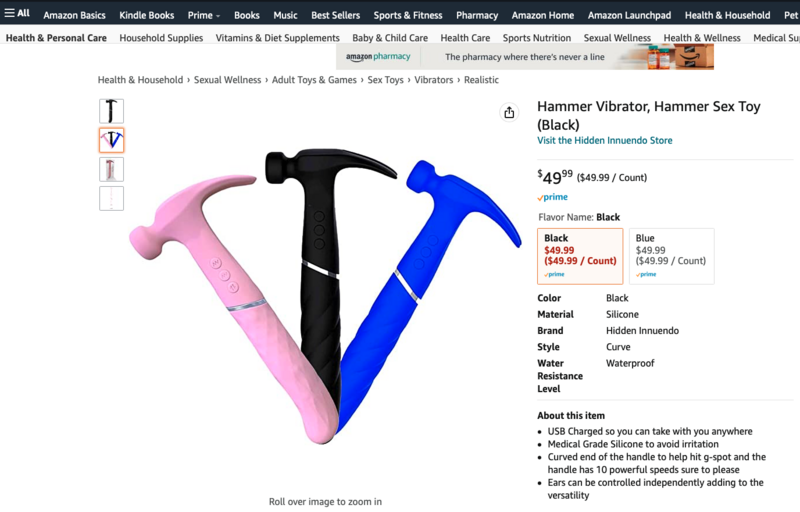Select the first product thumbnail
This screenshot has height=512, width=800.
[111, 111]
